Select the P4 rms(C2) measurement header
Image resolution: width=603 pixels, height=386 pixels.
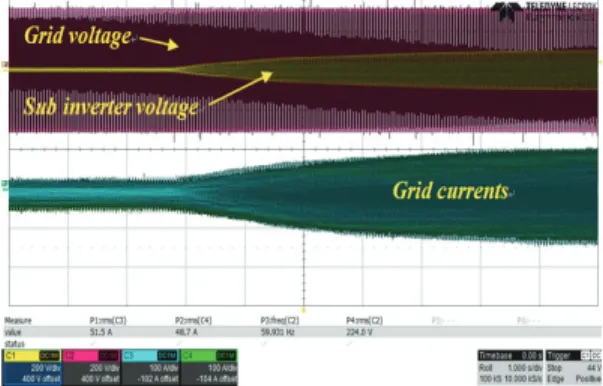[x=365, y=321]
